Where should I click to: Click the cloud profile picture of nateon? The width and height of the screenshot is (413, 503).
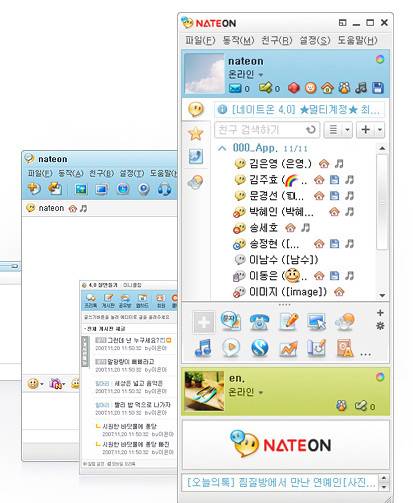[x=204, y=73]
